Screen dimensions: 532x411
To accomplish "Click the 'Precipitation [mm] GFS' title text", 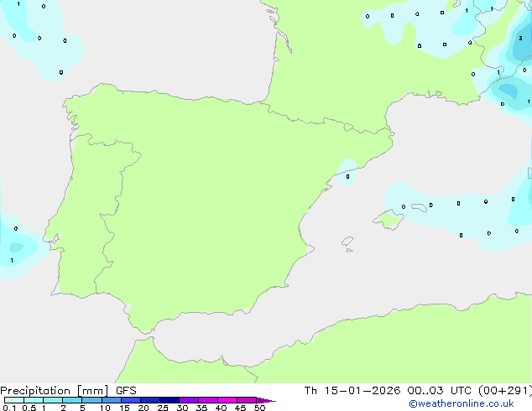I will pyautogui.click(x=68, y=391).
